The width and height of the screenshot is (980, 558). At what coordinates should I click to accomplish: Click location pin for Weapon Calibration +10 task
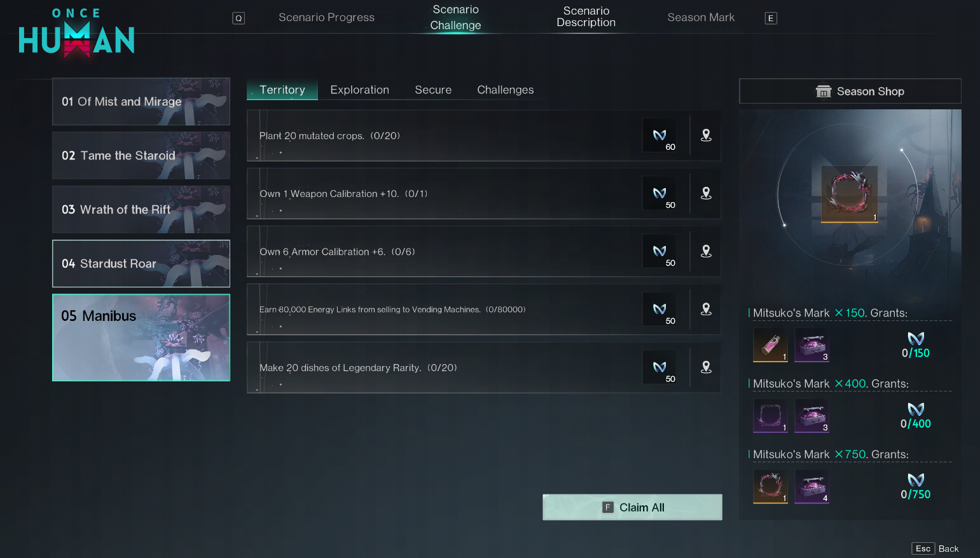[706, 193]
